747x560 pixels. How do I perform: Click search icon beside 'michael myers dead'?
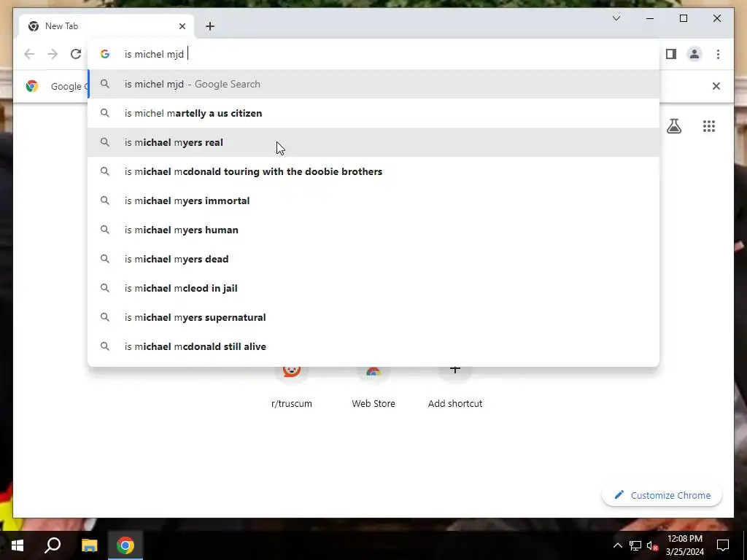[x=105, y=259]
